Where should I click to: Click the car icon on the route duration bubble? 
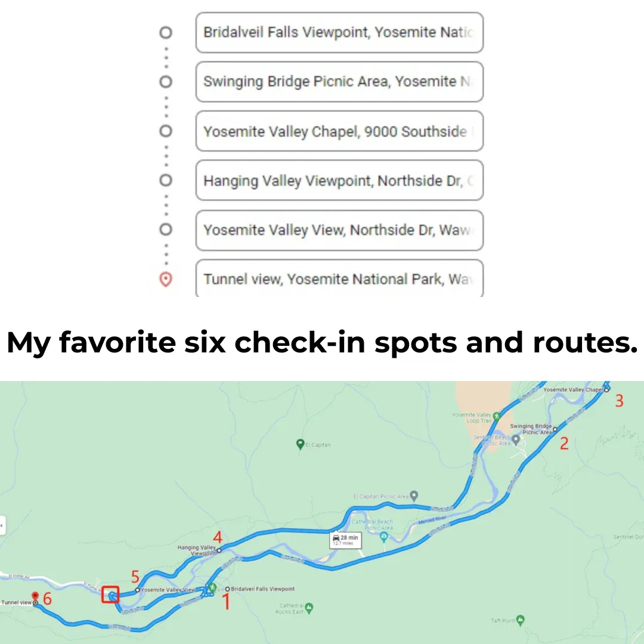336,538
